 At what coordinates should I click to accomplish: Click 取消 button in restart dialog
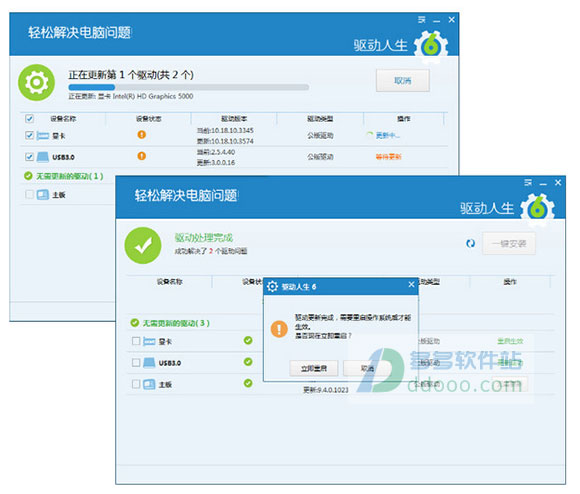(367, 368)
